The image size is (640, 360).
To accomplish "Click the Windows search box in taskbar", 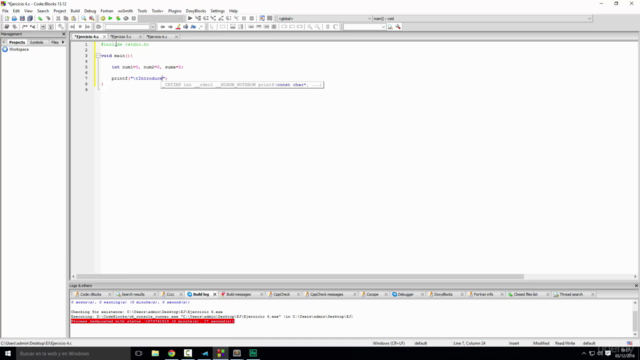I will pos(73,353).
